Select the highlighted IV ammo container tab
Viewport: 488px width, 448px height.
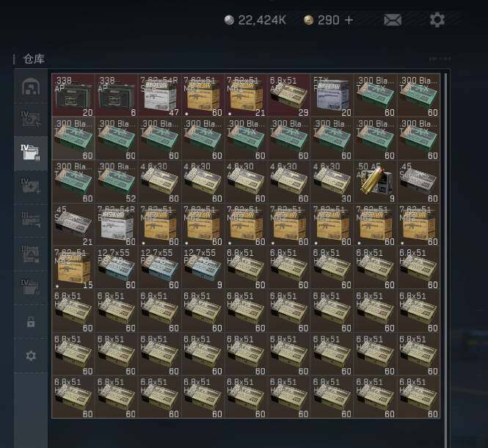pyautogui.click(x=31, y=153)
